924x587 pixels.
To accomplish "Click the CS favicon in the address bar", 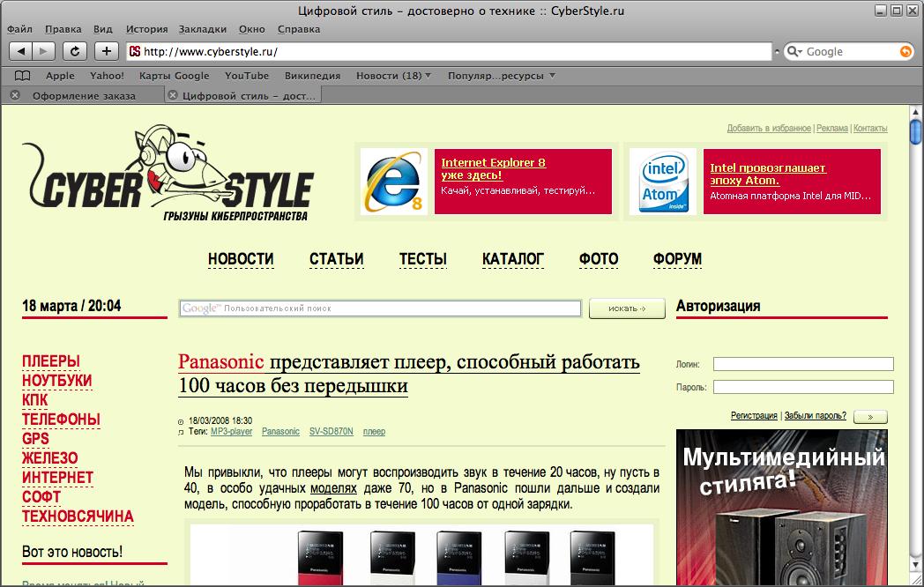I will (134, 50).
